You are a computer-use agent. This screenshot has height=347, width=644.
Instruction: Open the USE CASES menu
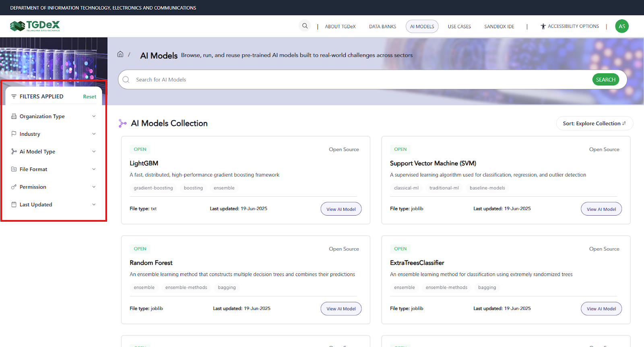[459, 27]
